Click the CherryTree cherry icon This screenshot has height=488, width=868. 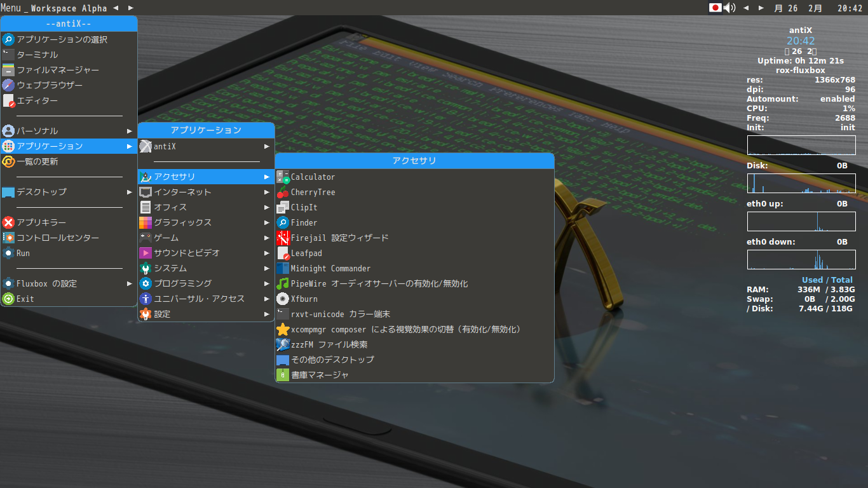tap(283, 192)
